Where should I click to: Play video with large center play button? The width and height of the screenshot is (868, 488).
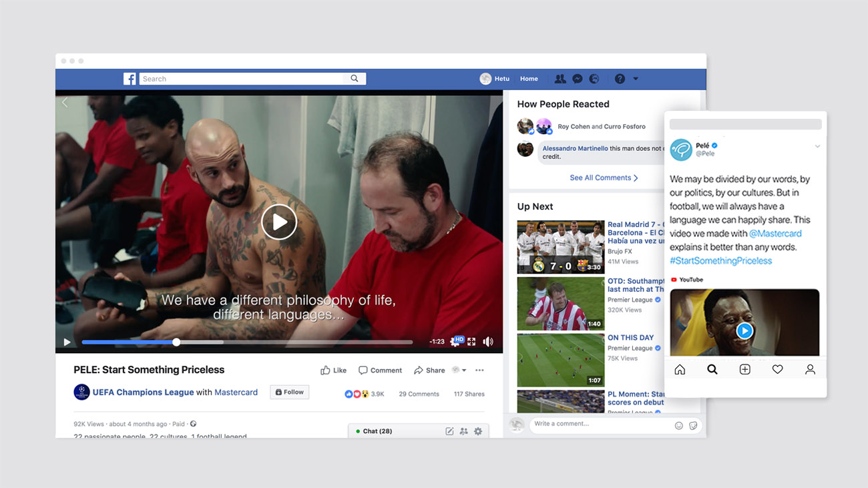coord(279,222)
